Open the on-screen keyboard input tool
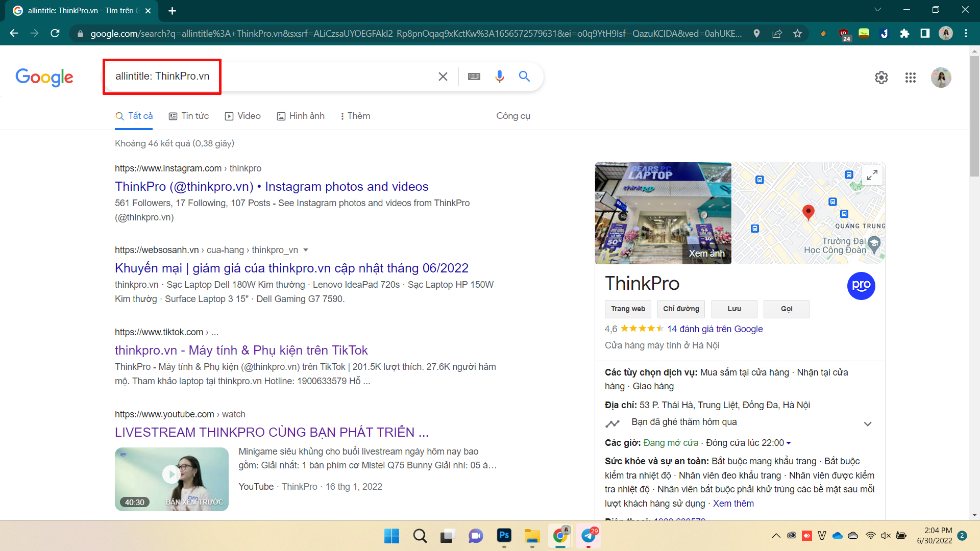 tap(474, 77)
